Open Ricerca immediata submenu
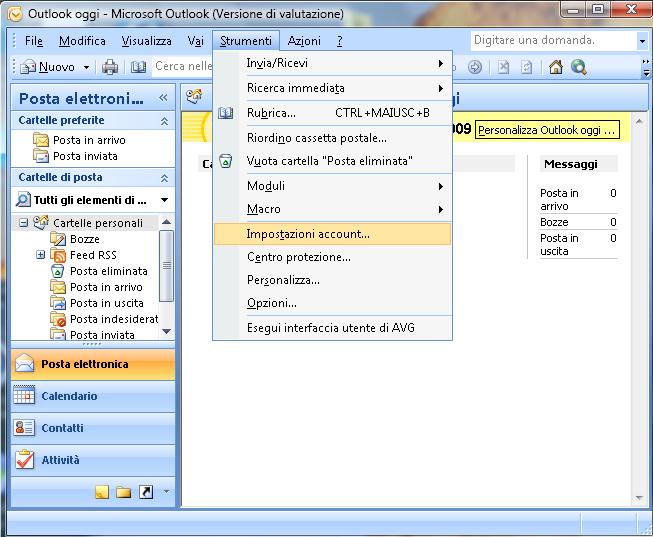 [x=332, y=88]
